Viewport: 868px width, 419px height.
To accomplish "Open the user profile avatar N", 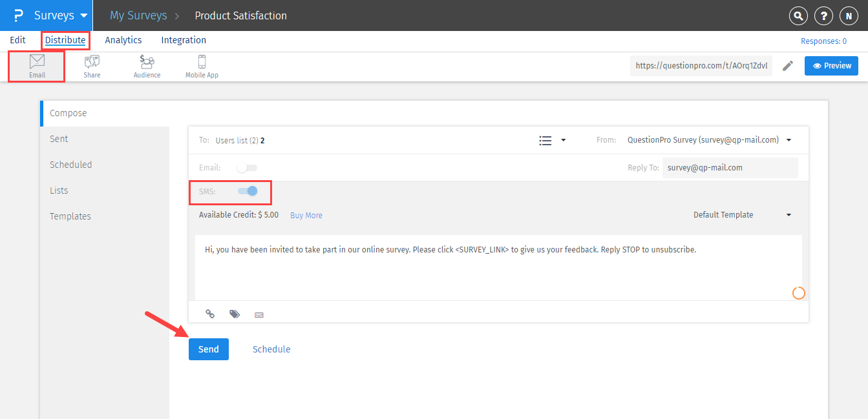I will [x=847, y=16].
